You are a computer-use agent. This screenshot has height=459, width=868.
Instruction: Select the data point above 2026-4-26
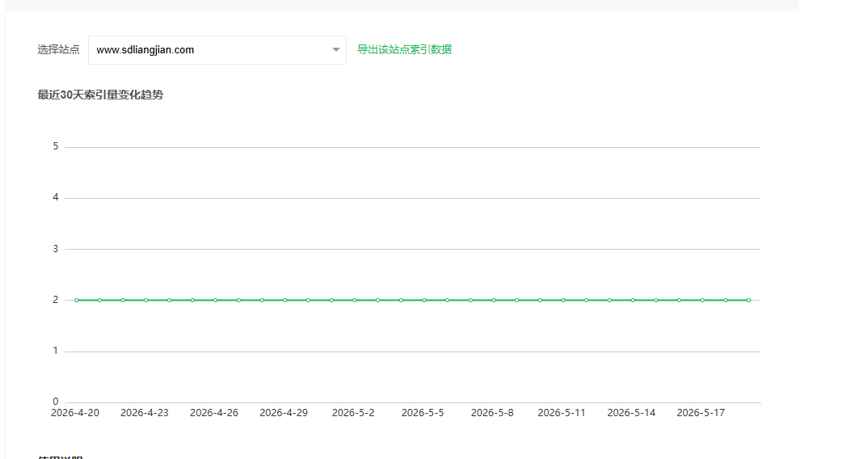(x=215, y=300)
